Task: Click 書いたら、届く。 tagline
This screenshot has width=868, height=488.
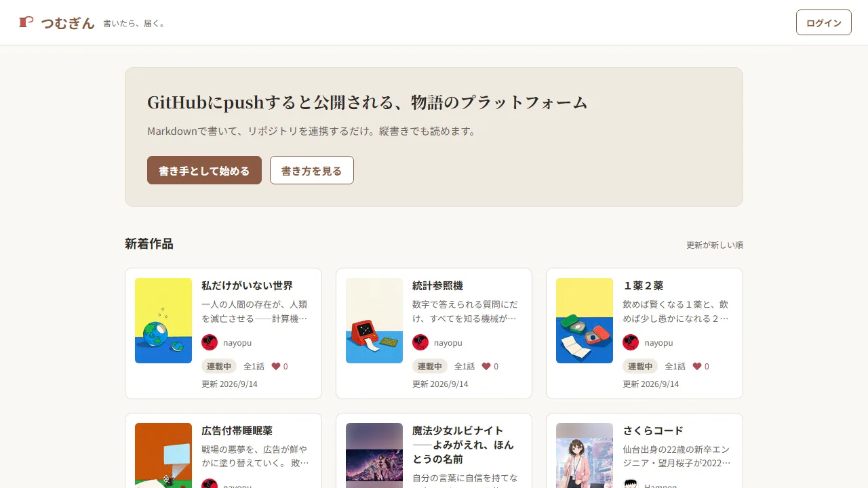Action: coord(134,24)
